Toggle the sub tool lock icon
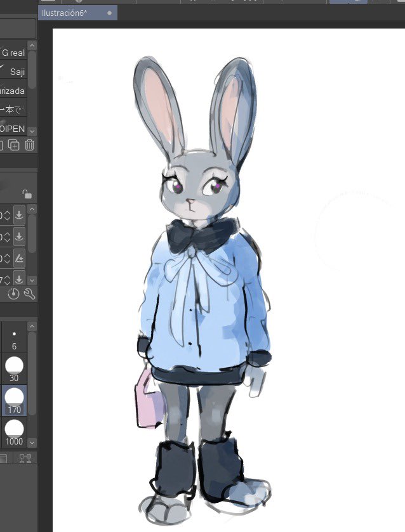This screenshot has height=532, width=405. pos(27,194)
